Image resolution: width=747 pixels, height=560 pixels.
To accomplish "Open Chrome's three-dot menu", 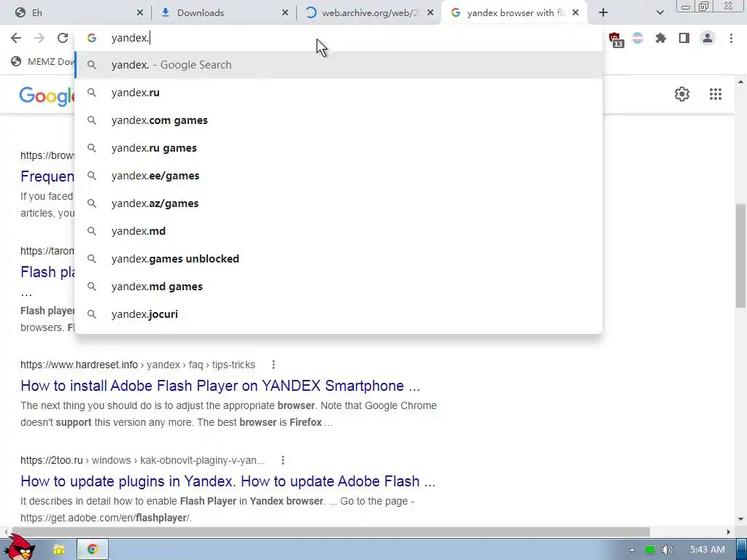I will [x=731, y=38].
